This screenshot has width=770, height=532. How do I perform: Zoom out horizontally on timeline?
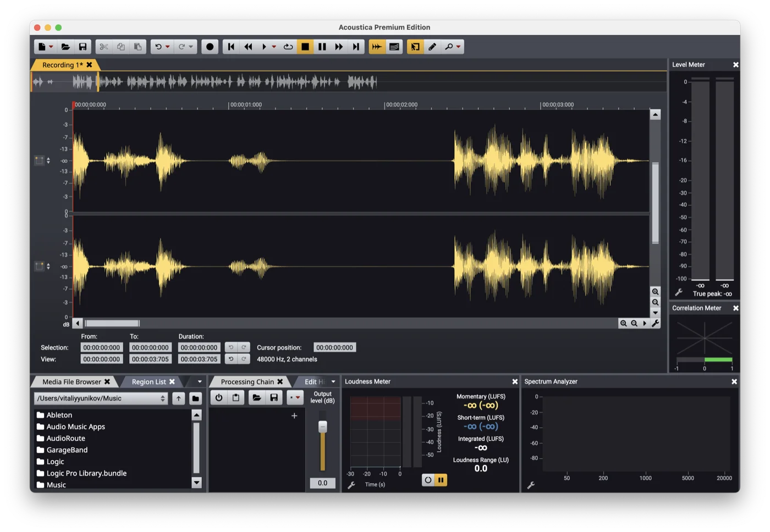coord(634,323)
